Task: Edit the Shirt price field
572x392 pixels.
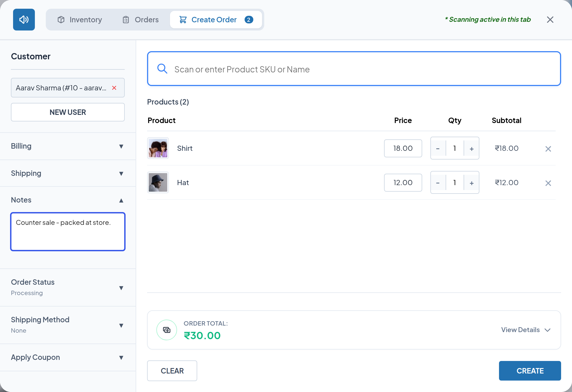Action: [x=403, y=148]
